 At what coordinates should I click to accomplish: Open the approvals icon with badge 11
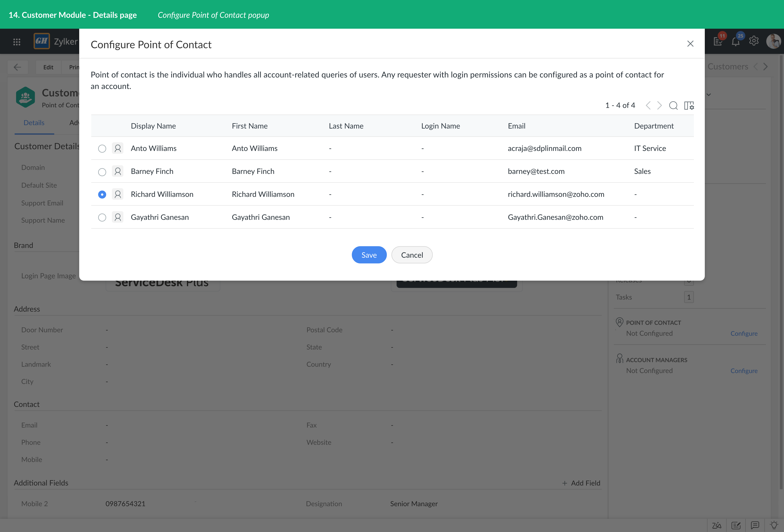tap(718, 41)
